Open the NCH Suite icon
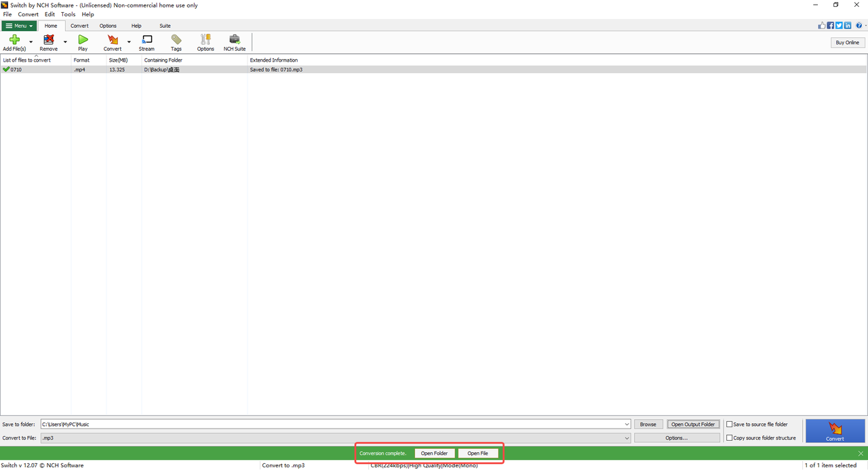Image resolution: width=868 pixels, height=470 pixels. (235, 40)
